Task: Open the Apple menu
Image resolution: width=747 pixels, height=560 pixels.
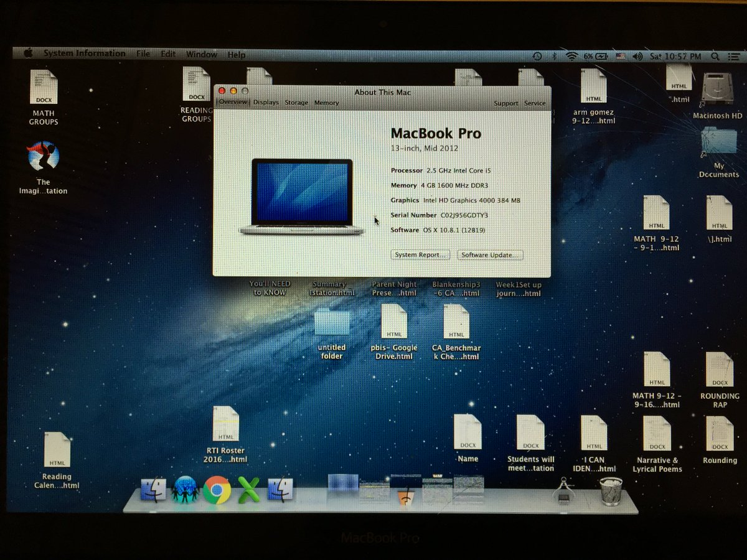Action: pyautogui.click(x=27, y=54)
